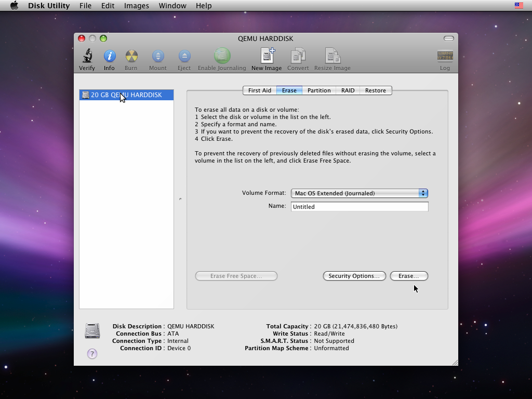This screenshot has width=532, height=399.
Task: Switch to the First Aid tab
Action: (x=259, y=90)
